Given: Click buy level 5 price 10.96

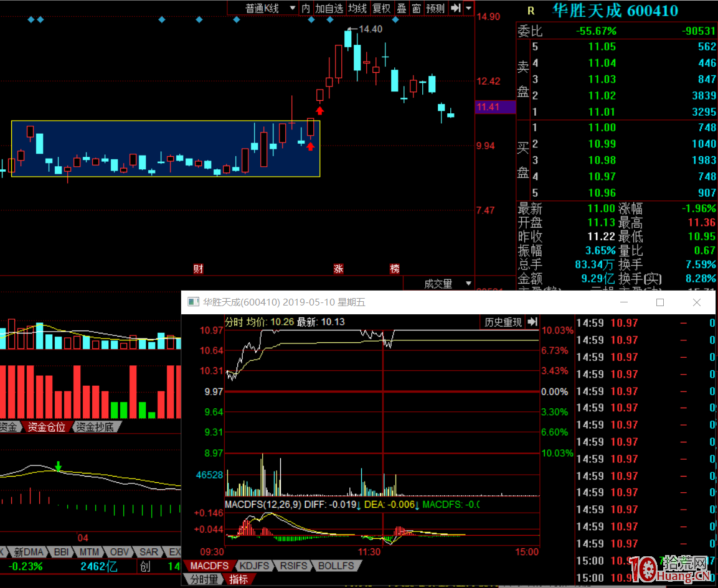Looking at the screenshot, I should click(x=602, y=193).
